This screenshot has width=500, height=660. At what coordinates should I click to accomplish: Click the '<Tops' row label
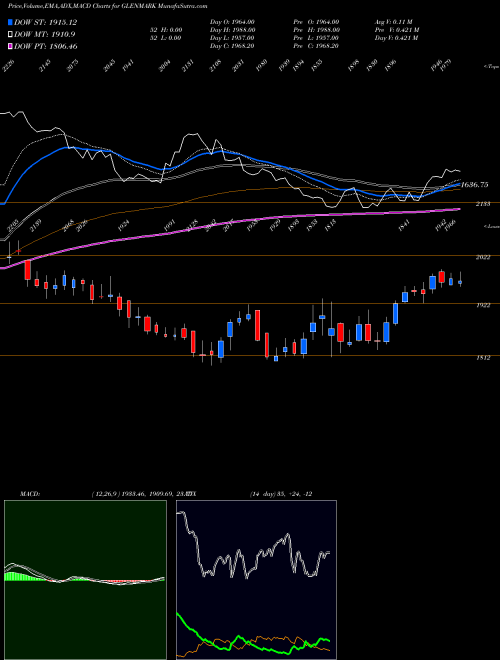point(491,67)
